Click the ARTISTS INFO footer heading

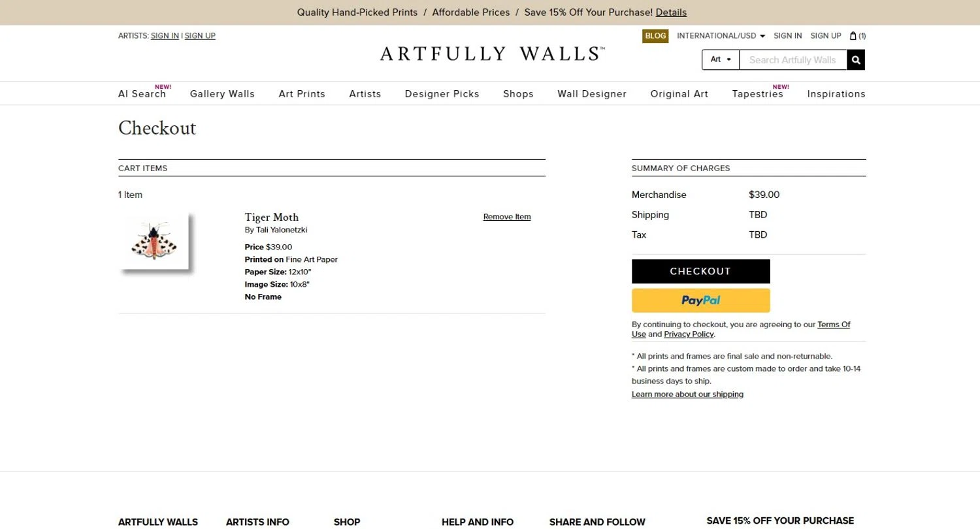[x=257, y=522]
